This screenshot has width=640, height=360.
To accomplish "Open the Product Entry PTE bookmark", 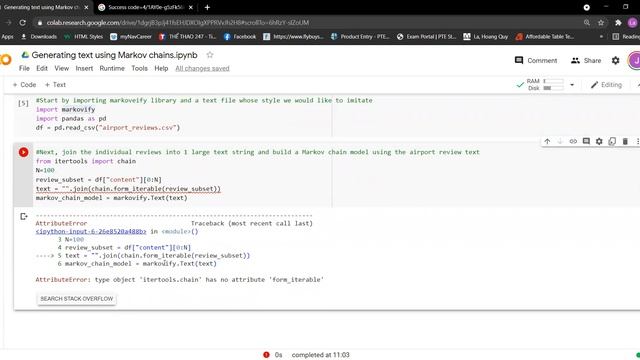I will [x=360, y=36].
